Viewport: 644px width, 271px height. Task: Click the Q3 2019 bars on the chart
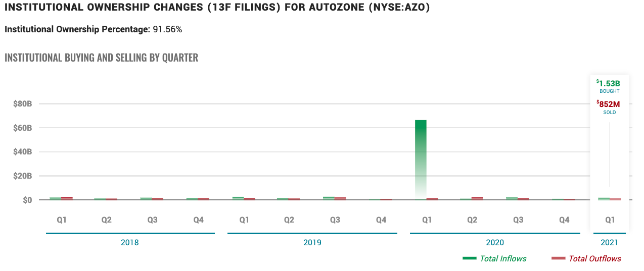[335, 198]
